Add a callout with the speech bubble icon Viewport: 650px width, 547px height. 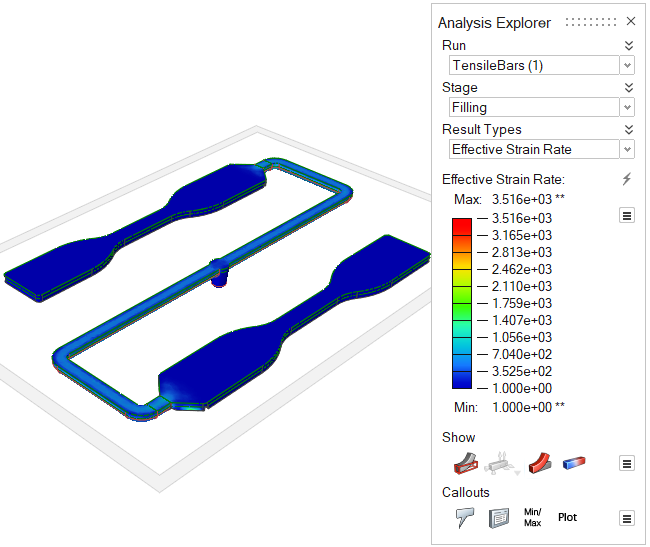coord(464,518)
